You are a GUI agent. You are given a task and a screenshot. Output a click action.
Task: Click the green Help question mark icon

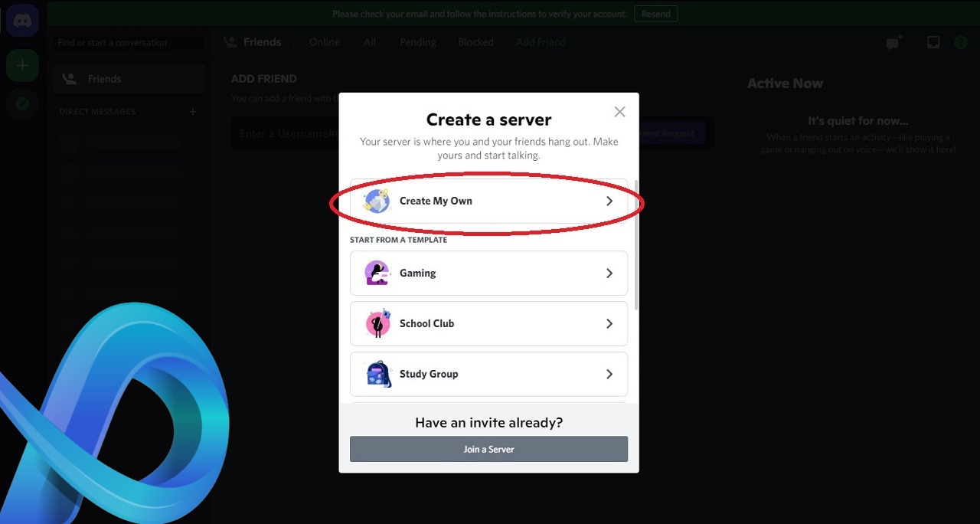point(961,42)
